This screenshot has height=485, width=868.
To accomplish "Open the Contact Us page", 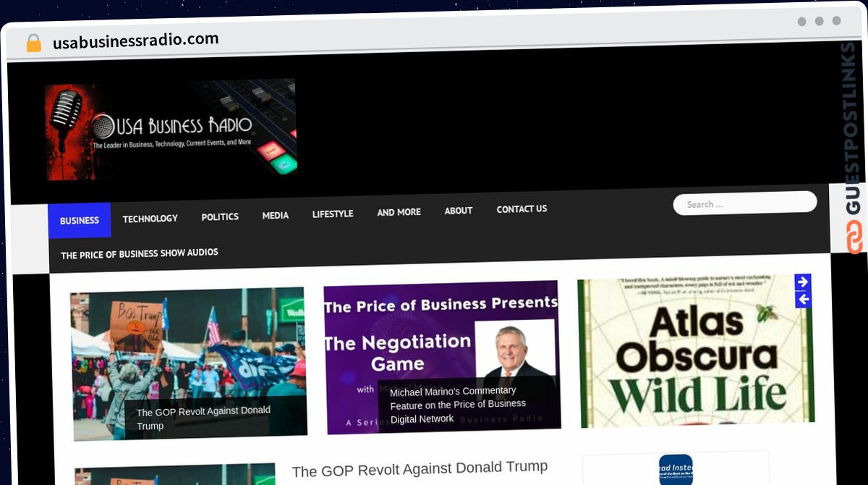I will pyautogui.click(x=522, y=209).
